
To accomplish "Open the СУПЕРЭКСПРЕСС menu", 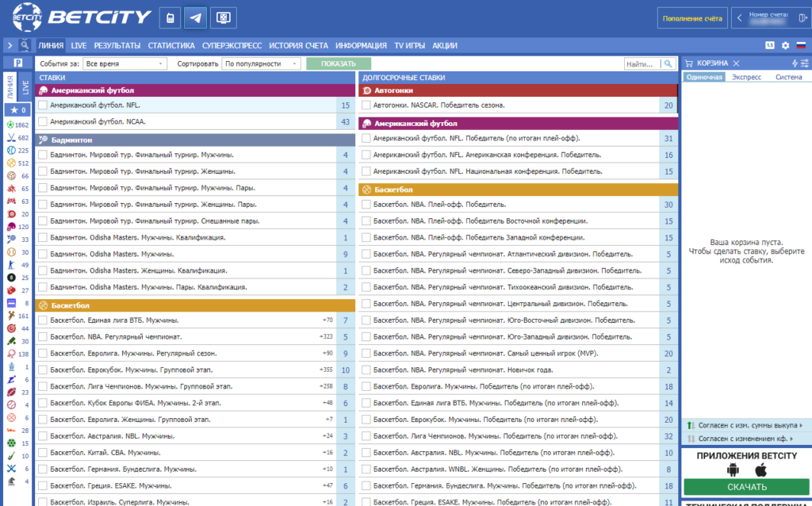I will click(x=232, y=45).
